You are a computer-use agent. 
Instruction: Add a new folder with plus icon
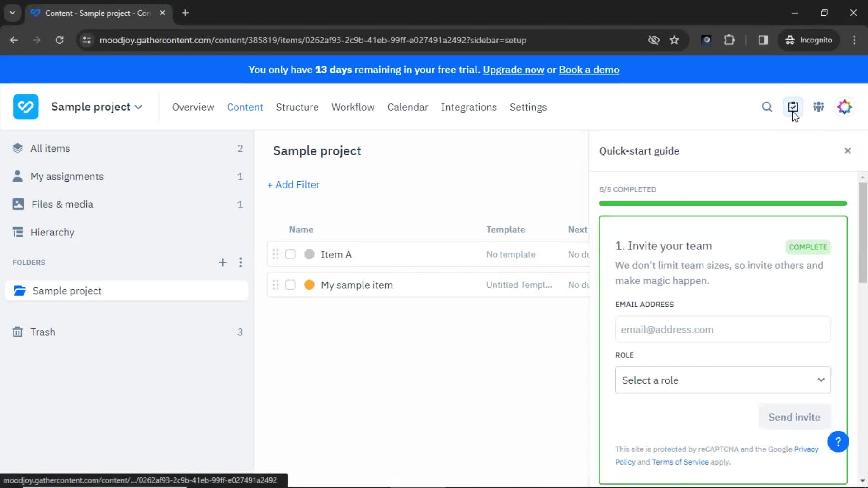pos(222,263)
